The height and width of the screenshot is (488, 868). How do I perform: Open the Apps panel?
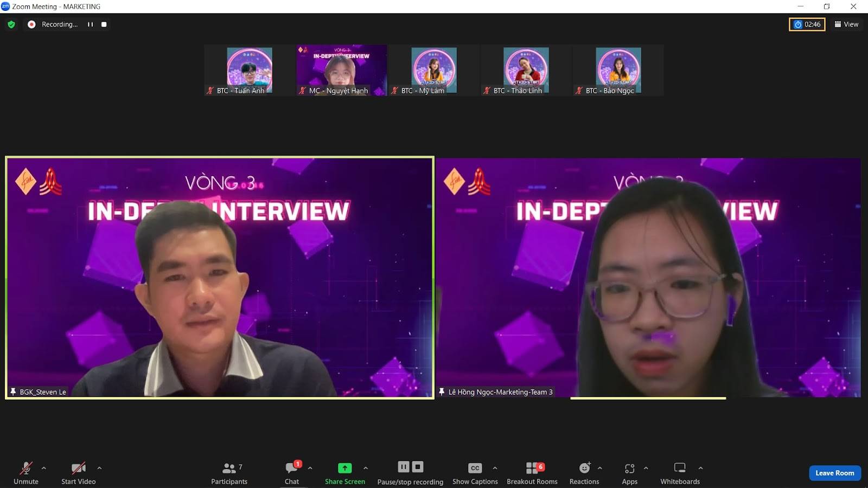click(x=629, y=473)
